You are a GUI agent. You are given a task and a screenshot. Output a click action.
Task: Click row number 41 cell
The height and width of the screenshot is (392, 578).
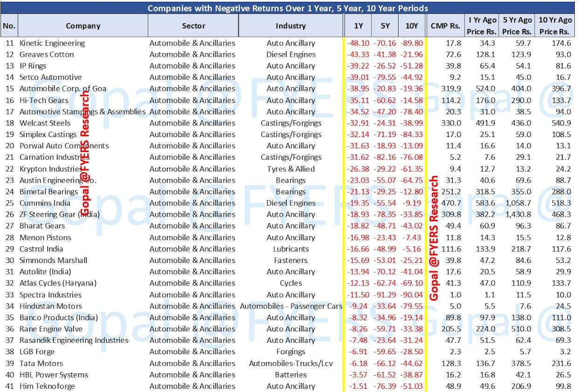click(9, 386)
